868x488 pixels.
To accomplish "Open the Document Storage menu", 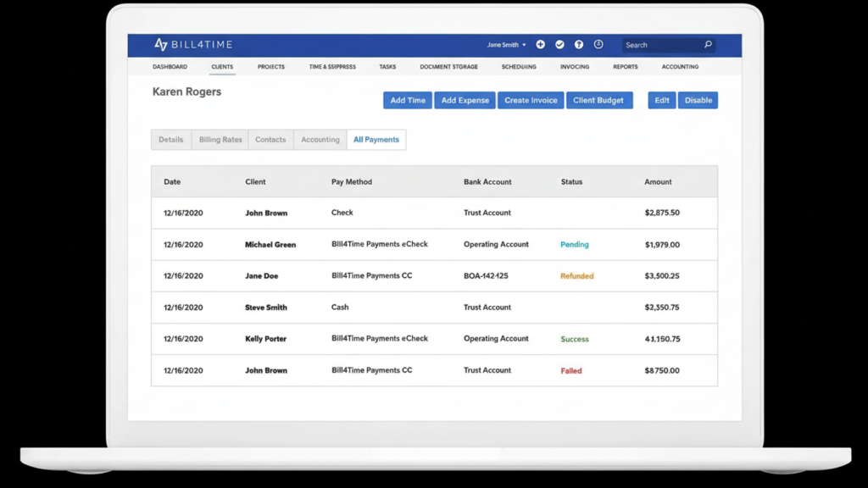I will (x=448, y=67).
